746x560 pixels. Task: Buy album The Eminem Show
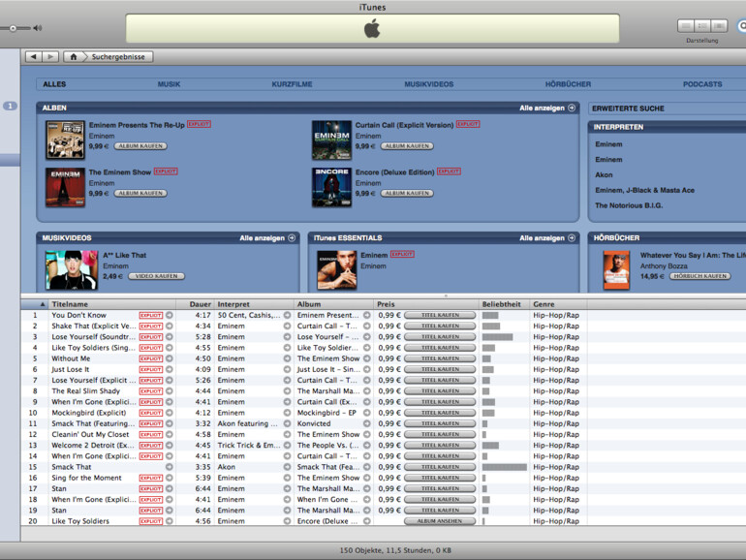tap(140, 193)
